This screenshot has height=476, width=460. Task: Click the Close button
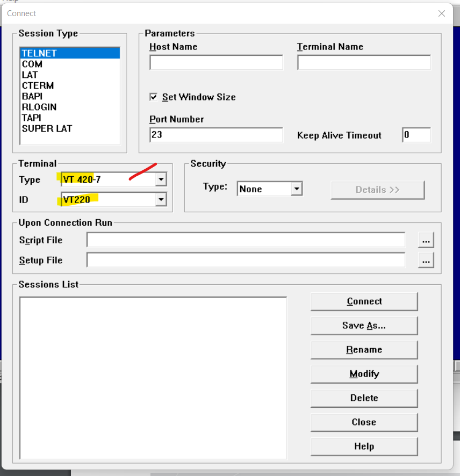pyautogui.click(x=364, y=422)
